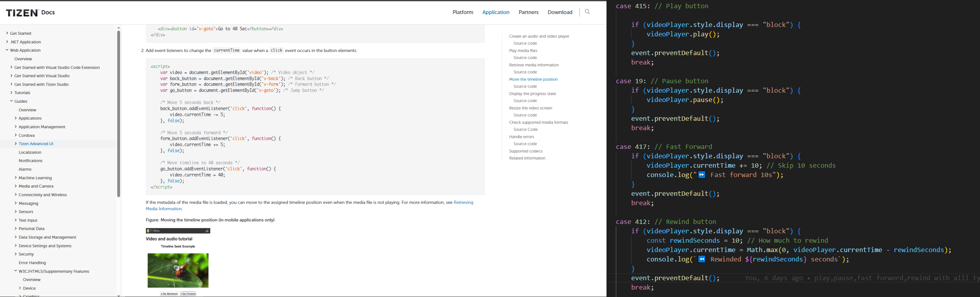The width and height of the screenshot is (980, 297).
Task: Jump to Check supported media formats section
Action: [x=539, y=122]
